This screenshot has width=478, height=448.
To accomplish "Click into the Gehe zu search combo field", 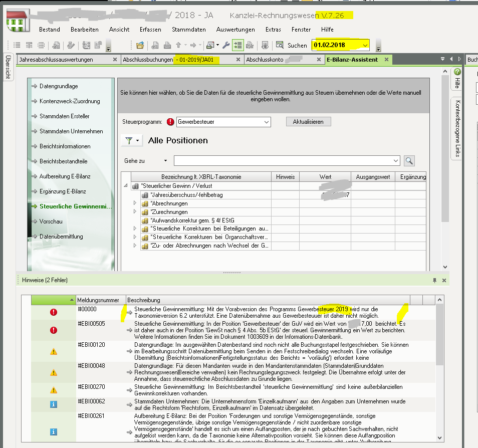I will (287, 161).
